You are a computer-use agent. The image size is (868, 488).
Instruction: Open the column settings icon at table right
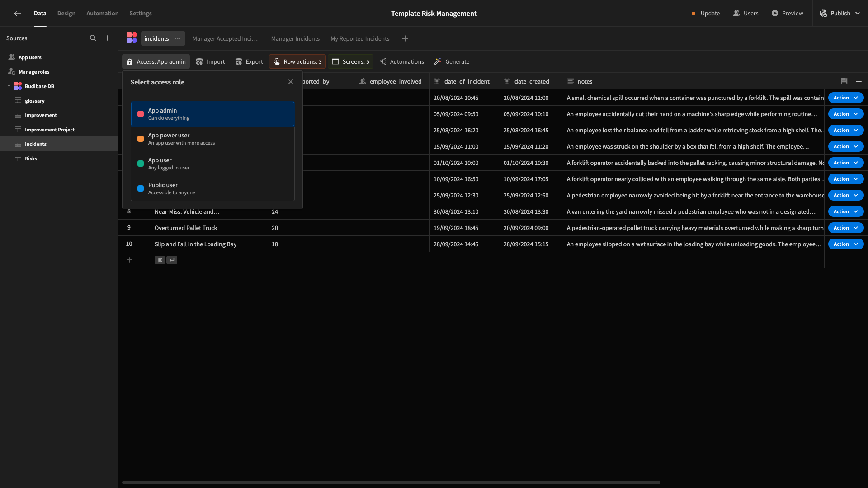[x=844, y=82]
